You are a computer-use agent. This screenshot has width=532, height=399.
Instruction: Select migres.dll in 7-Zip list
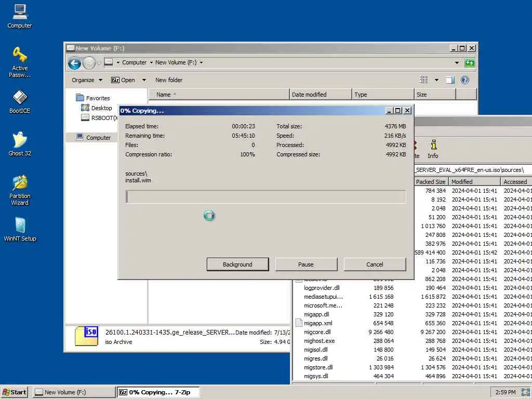click(316, 358)
